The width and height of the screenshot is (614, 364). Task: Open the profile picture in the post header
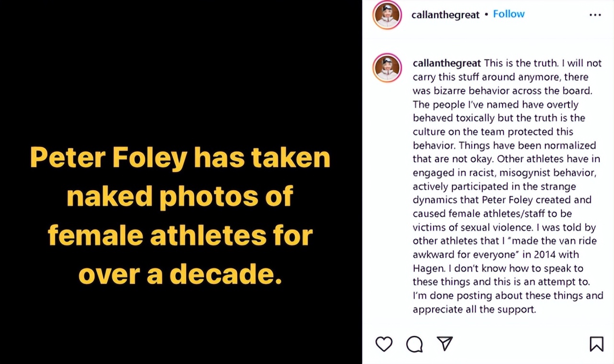coord(387,15)
